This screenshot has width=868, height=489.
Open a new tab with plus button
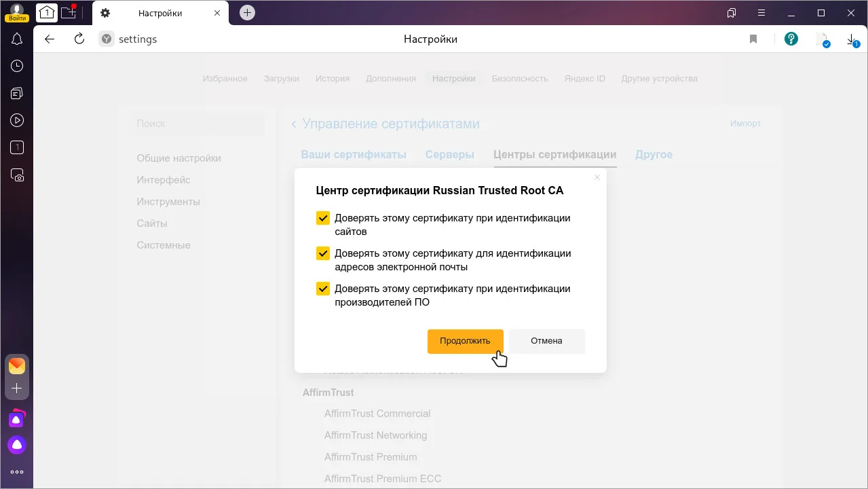[x=248, y=12]
